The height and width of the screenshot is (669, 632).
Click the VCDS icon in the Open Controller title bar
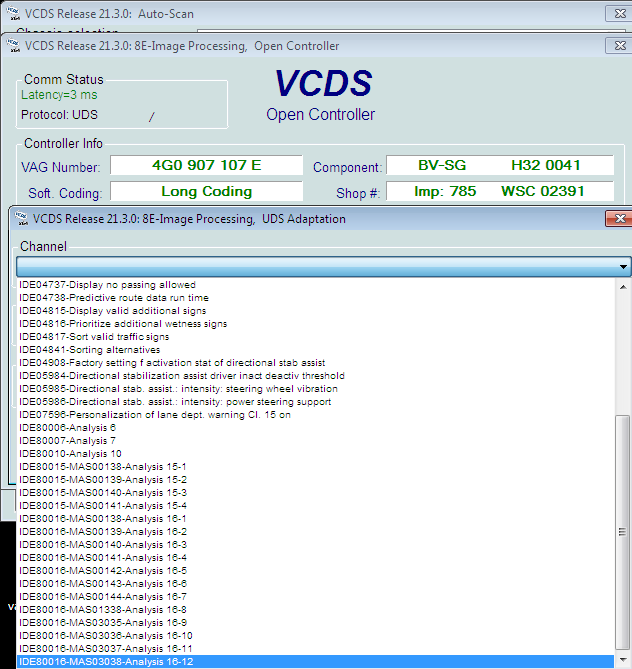pos(13,45)
